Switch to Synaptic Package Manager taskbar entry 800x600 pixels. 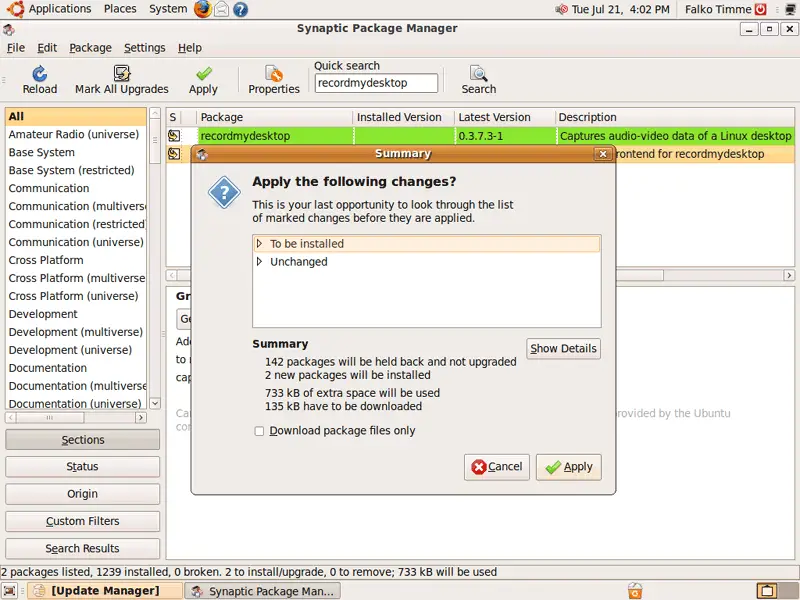point(262,591)
